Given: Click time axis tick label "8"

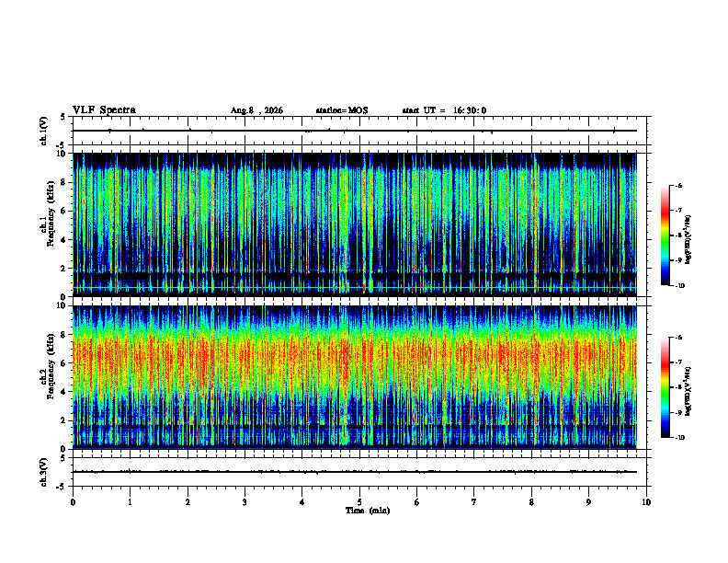Looking at the screenshot, I should click(x=531, y=502).
